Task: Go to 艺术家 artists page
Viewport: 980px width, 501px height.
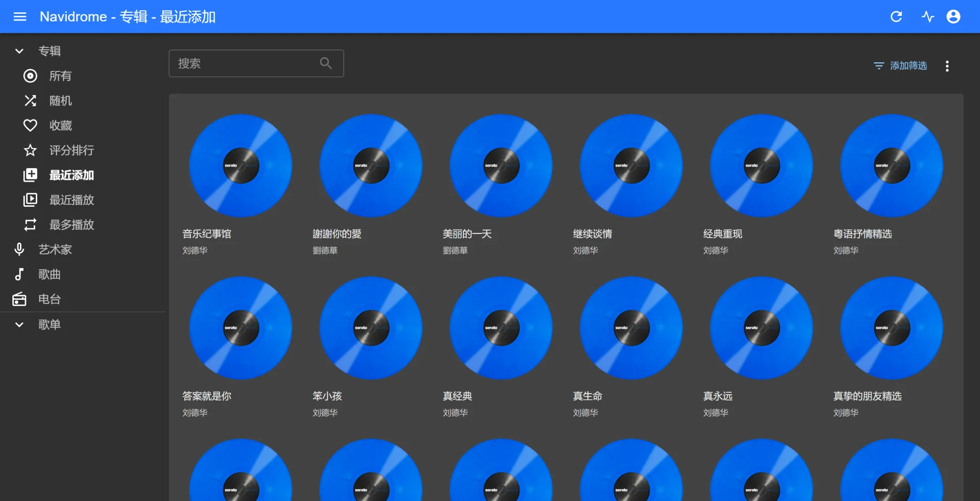Action: pos(55,250)
